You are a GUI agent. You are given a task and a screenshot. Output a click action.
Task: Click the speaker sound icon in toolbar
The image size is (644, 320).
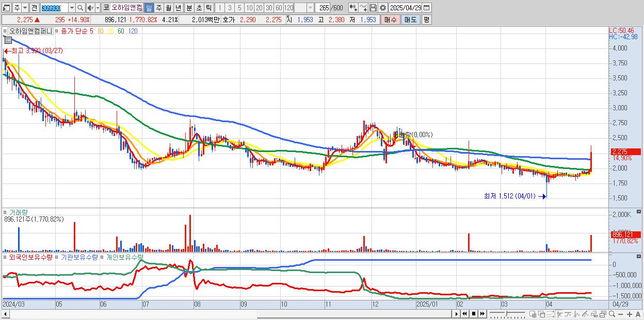[90, 8]
